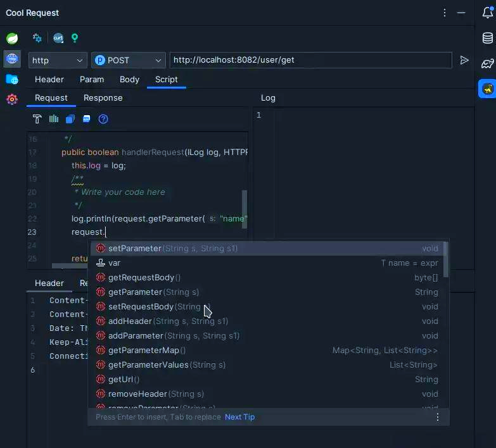This screenshot has height=448, width=496.
Task: Click the green location pin icon
Action: click(x=75, y=38)
